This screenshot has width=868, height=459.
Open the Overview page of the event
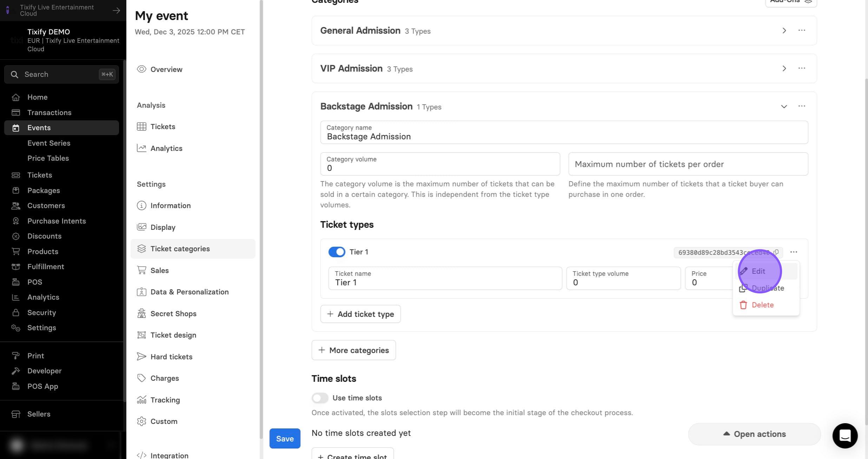pos(193,69)
